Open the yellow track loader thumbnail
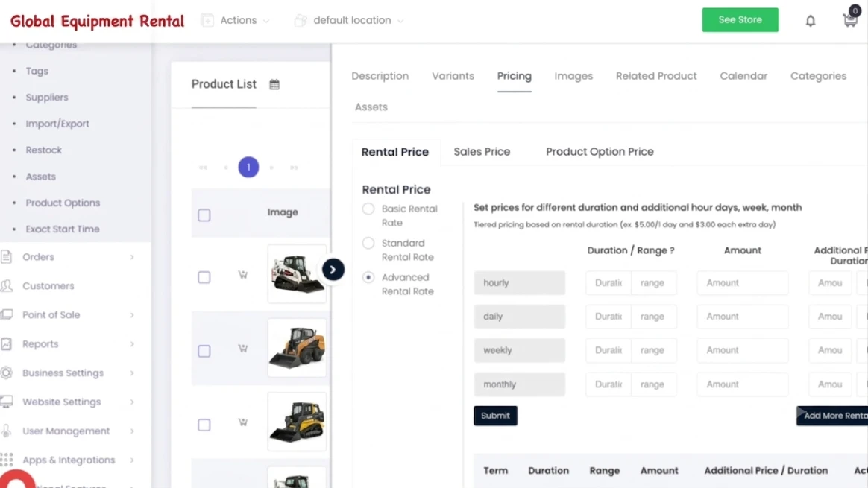This screenshot has width=868, height=488. coord(297,422)
